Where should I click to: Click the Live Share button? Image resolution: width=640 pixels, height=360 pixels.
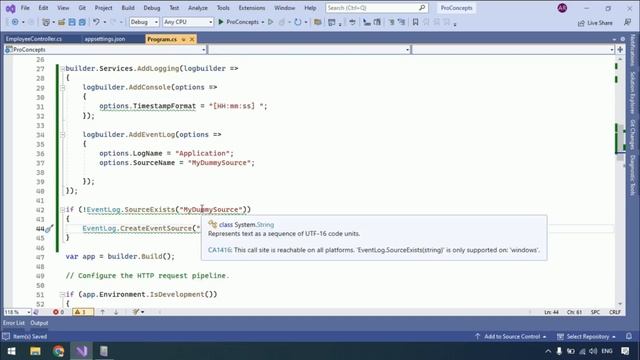tap(595, 23)
